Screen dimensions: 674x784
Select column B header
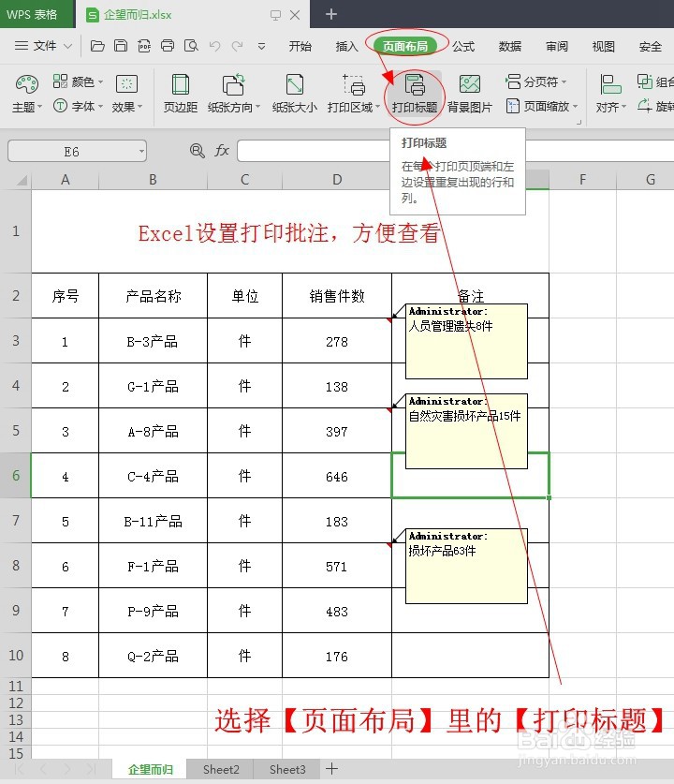pyautogui.click(x=153, y=180)
